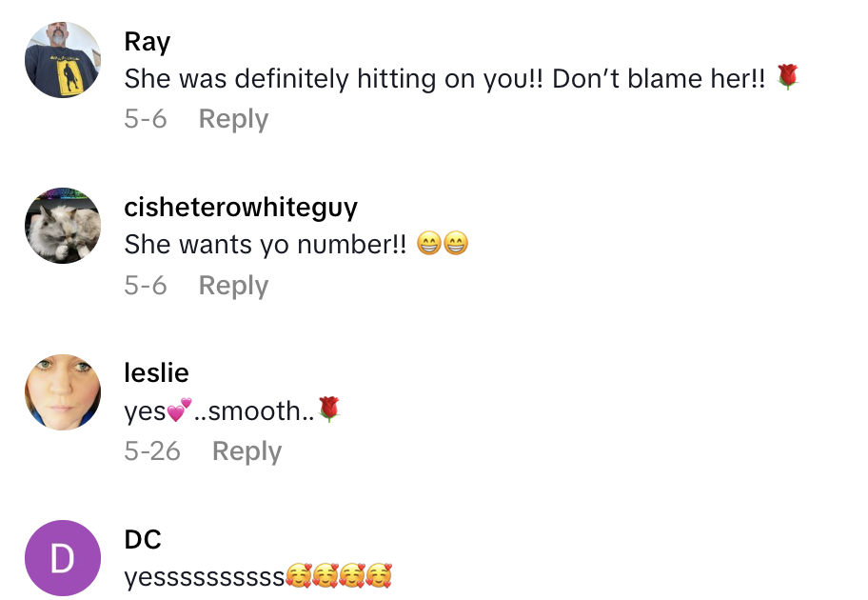Open Ray's profile picture
This screenshot has width=868, height=600.
[63, 60]
